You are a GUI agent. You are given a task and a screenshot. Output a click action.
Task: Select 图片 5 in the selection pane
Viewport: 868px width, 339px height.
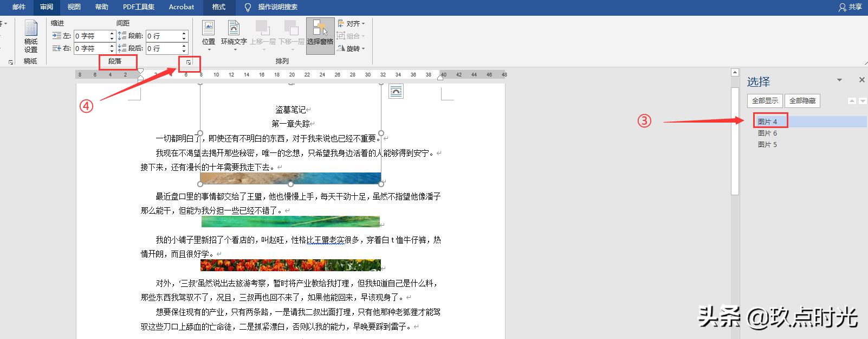768,144
